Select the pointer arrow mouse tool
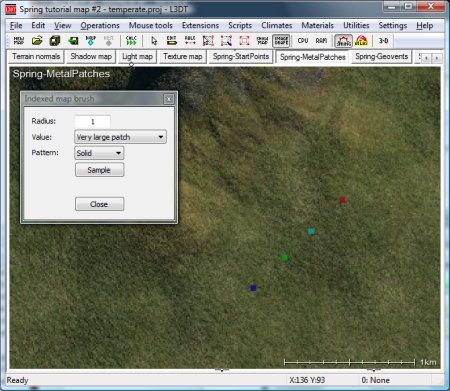The image size is (450, 391). pos(154,41)
